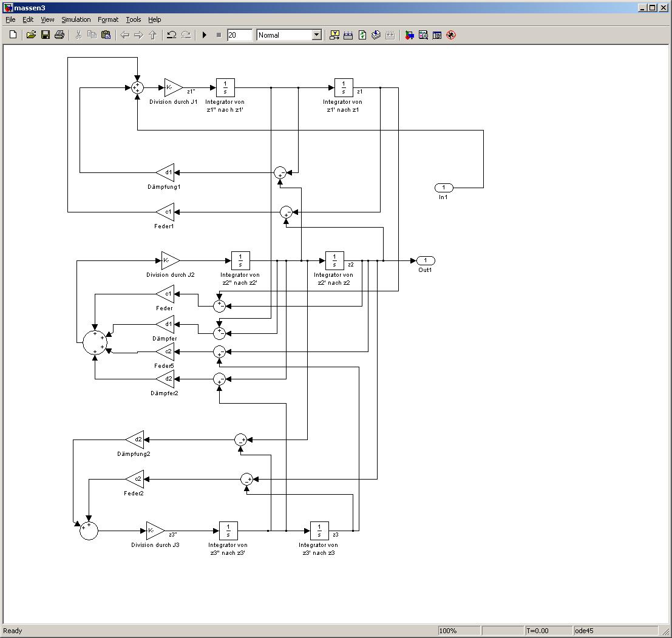Image resolution: width=672 pixels, height=638 pixels.
Task: Click the simulation stop time field
Action: coord(239,35)
